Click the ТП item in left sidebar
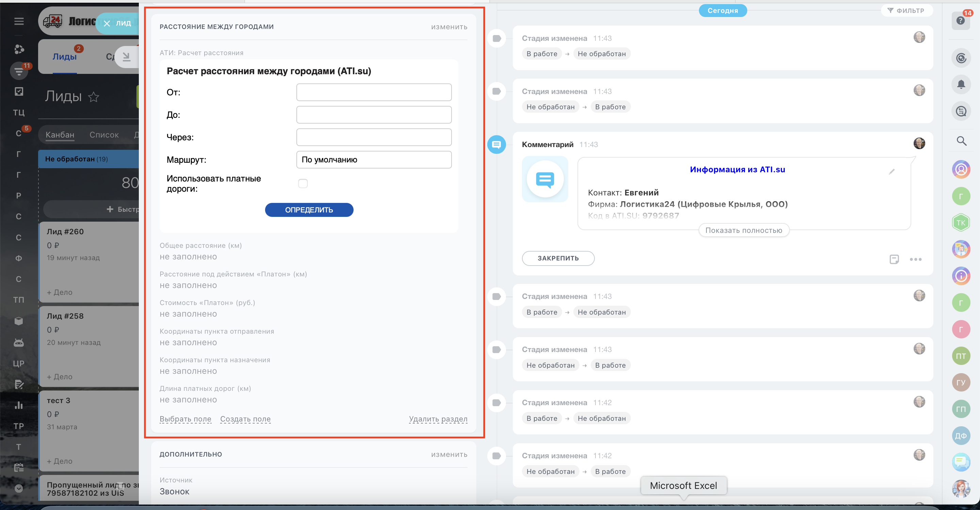Image resolution: width=980 pixels, height=510 pixels. (x=19, y=300)
